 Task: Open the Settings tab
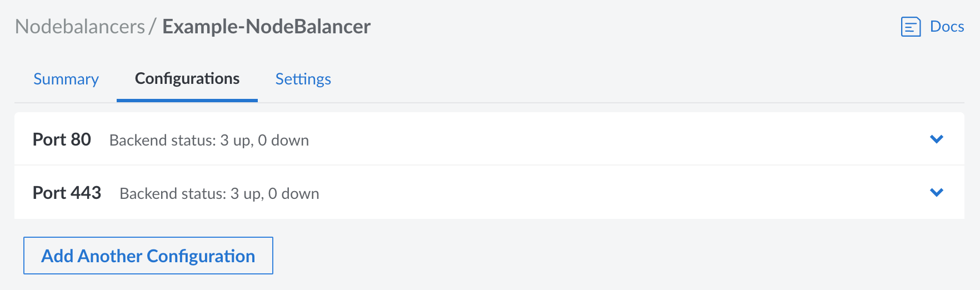(x=303, y=79)
